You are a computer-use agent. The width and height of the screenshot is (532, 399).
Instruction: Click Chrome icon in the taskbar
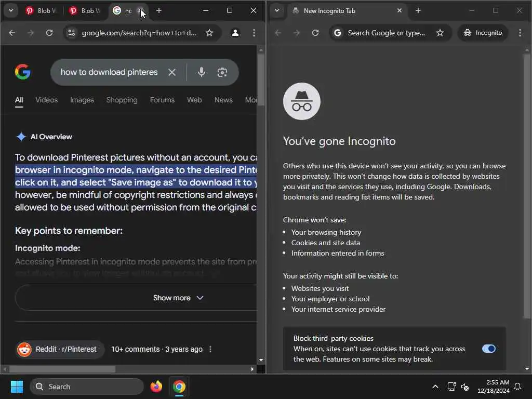pos(179,387)
